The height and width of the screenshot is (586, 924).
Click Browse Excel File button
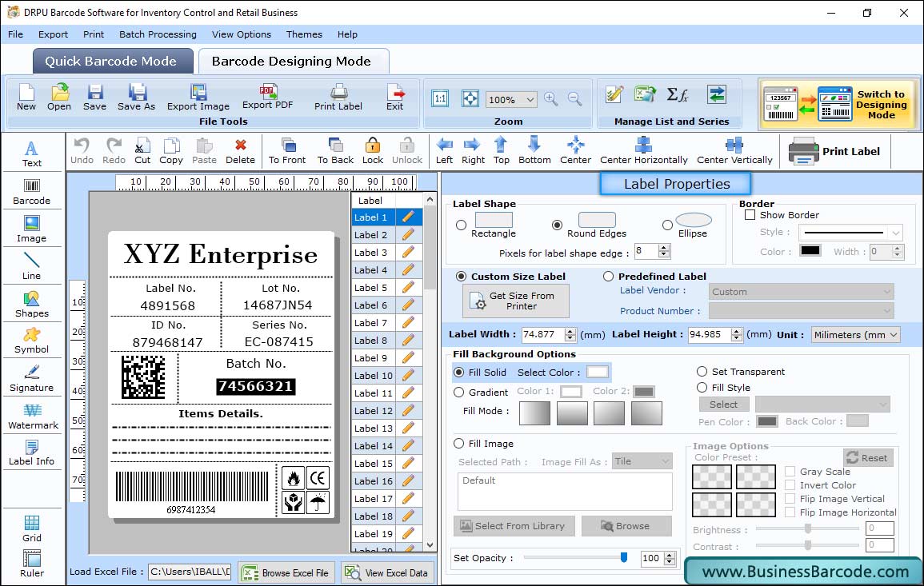point(286,572)
